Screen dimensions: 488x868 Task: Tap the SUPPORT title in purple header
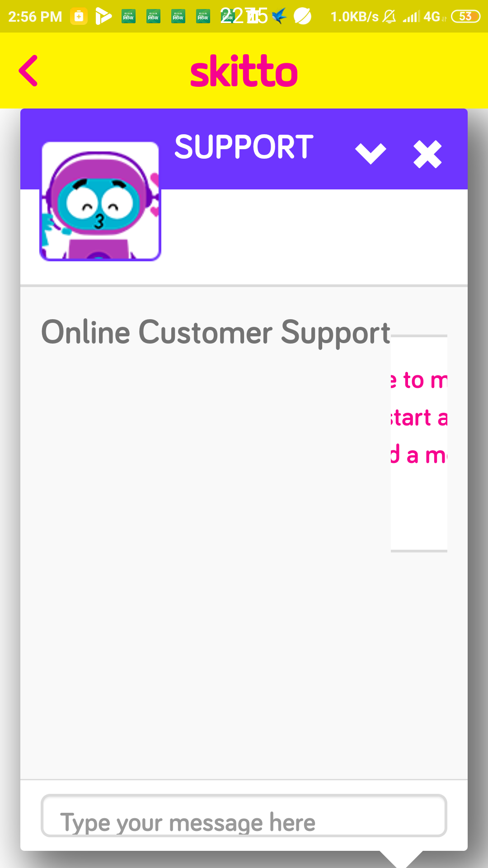coord(244,147)
